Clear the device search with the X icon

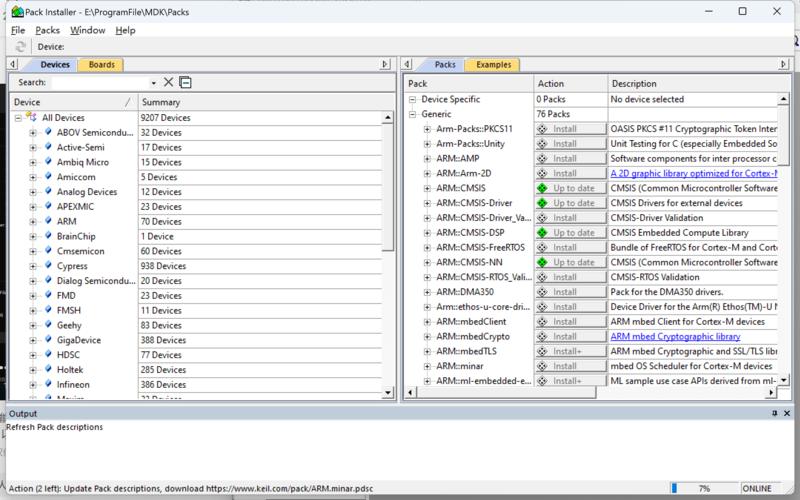point(168,82)
